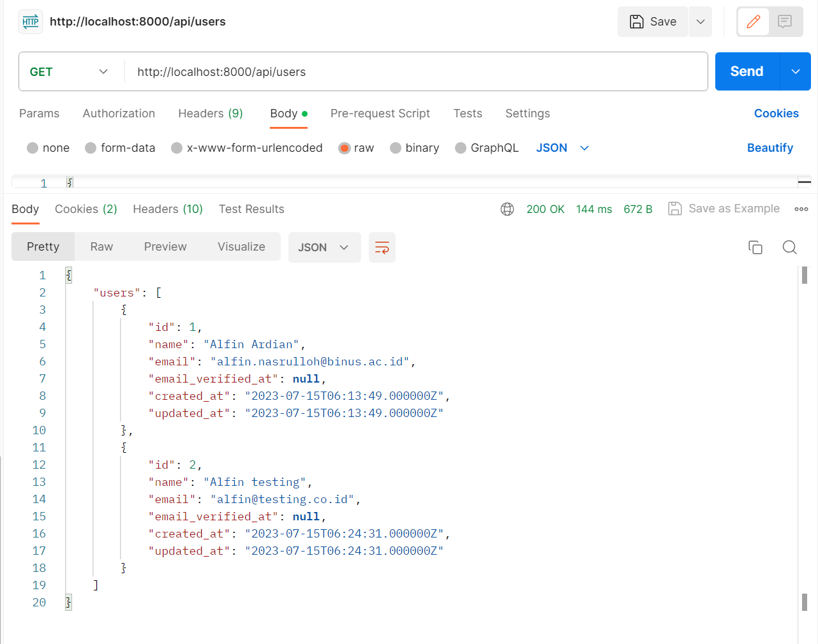Open the Authorization tab
Image resolution: width=818 pixels, height=644 pixels.
[119, 113]
